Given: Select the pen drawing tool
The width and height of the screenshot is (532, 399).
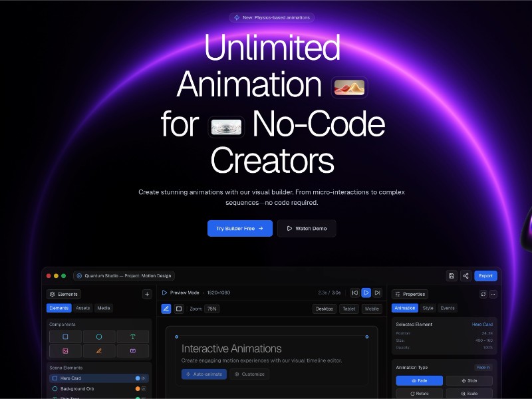Looking at the screenshot, I should [x=99, y=350].
